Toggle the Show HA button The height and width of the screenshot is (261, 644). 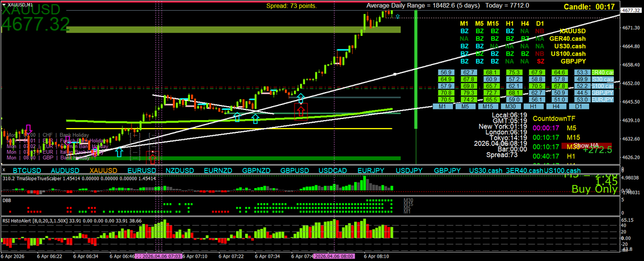(586, 145)
